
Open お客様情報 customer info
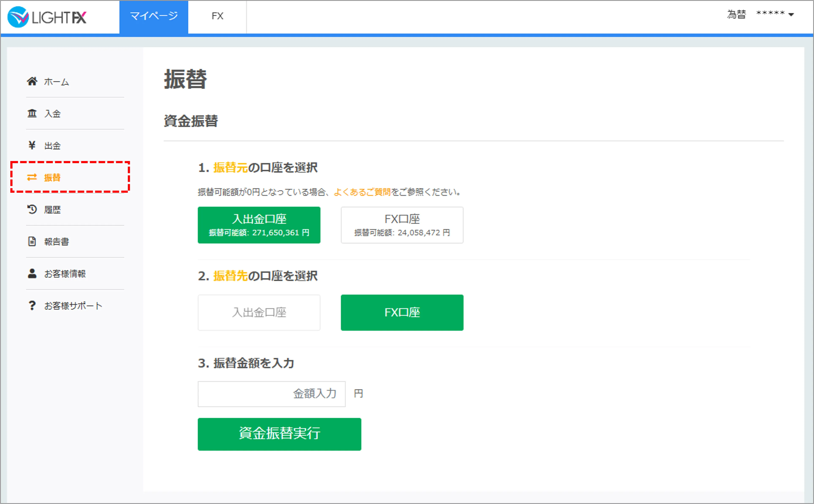[65, 274]
